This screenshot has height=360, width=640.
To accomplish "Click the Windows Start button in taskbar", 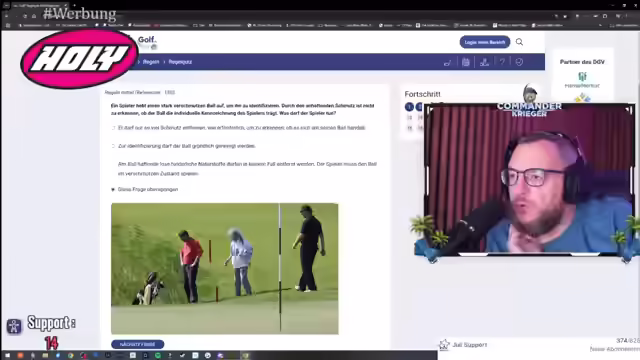I will click(x=7, y=356).
